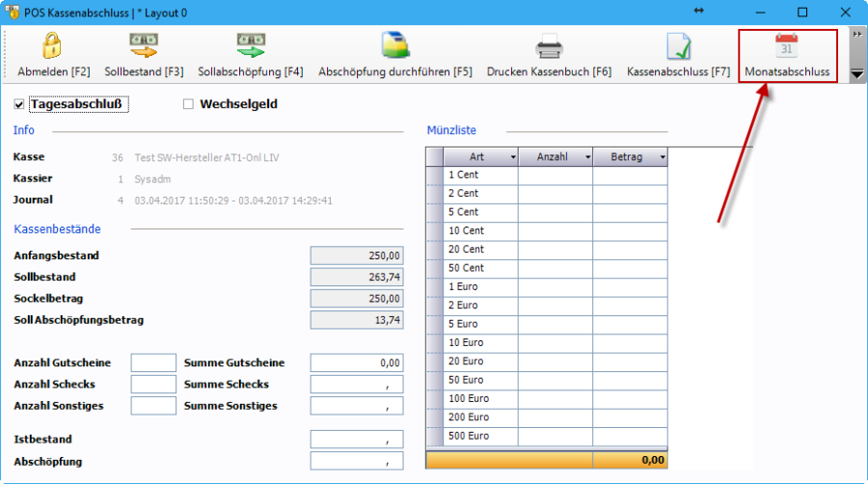Enable the Wechselgeld checkbox

189,104
